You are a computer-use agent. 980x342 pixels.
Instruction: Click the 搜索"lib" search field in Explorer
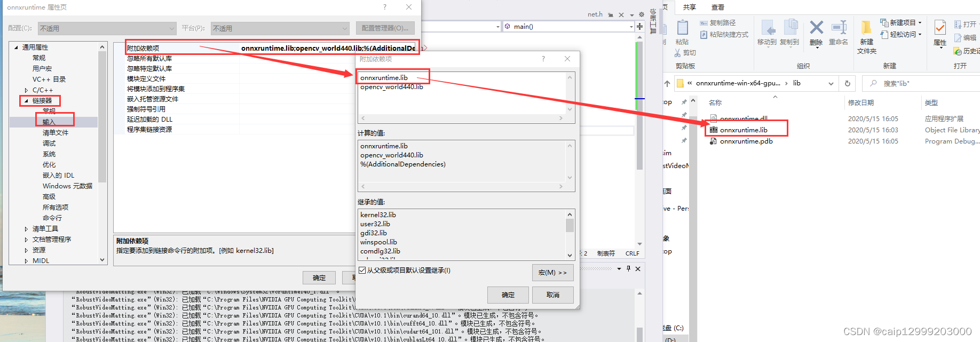point(921,83)
